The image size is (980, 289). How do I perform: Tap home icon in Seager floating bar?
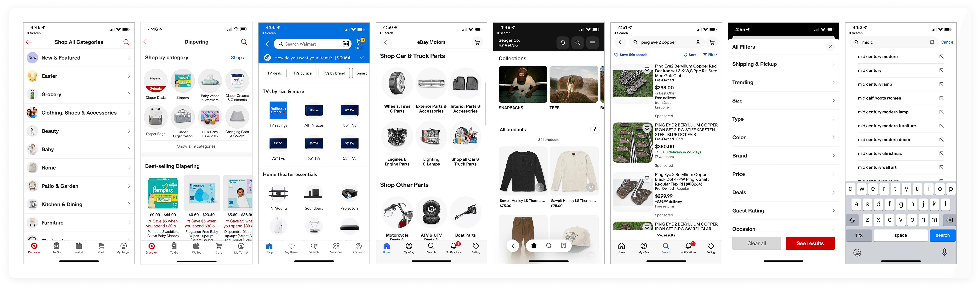point(534,246)
